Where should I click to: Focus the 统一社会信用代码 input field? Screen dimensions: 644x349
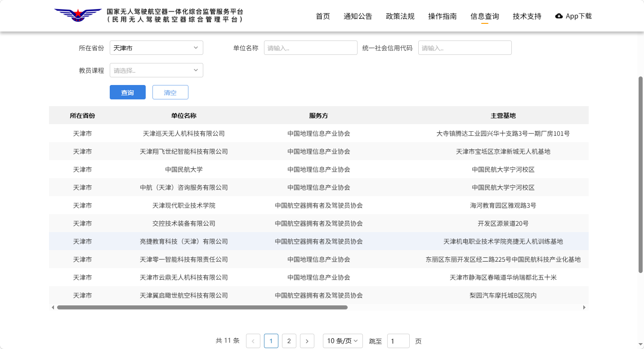[465, 48]
